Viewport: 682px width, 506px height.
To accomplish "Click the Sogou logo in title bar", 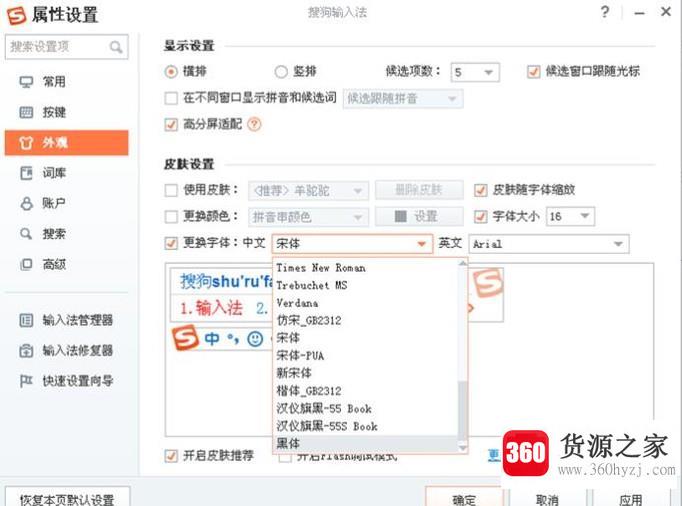I will click(x=17, y=16).
